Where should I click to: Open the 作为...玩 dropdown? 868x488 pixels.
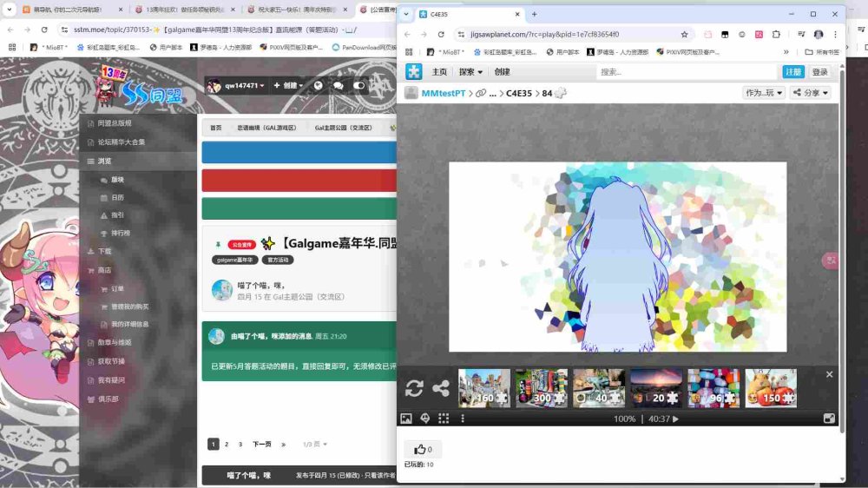pos(763,93)
